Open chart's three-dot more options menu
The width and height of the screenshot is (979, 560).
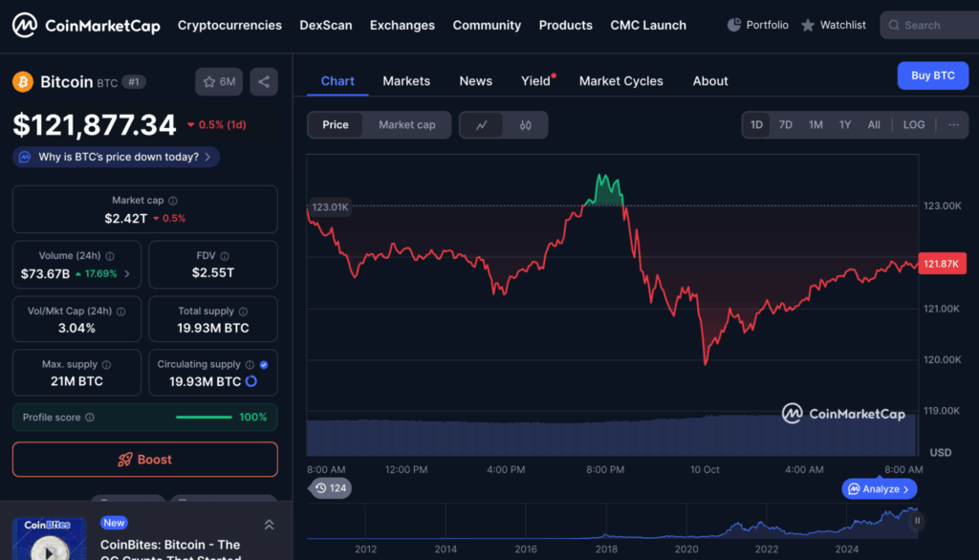953,125
